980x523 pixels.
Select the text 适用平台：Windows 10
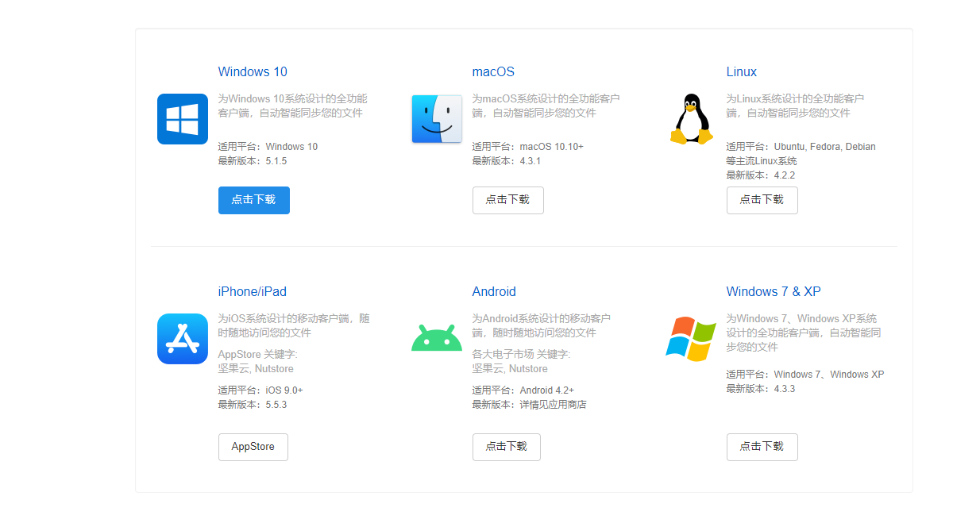coord(268,147)
